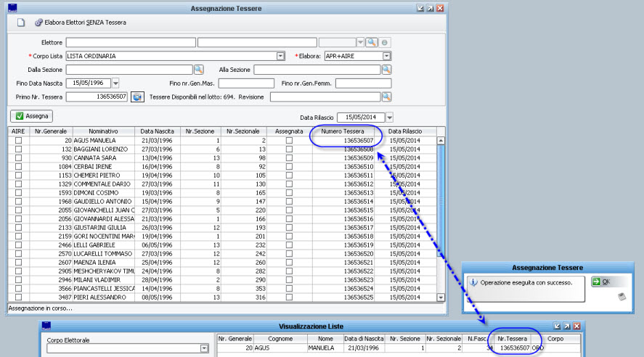Screen dimensions: 644x357
Task: Toggle Assegnata checkbox for BAGGIANI LORENZO
Action: click(289, 149)
